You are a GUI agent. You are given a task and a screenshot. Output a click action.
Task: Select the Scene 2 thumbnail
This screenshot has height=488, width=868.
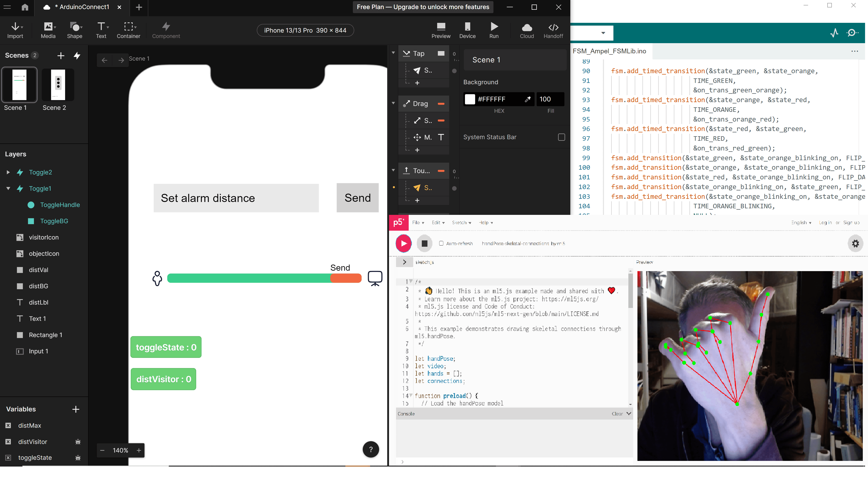click(x=58, y=85)
